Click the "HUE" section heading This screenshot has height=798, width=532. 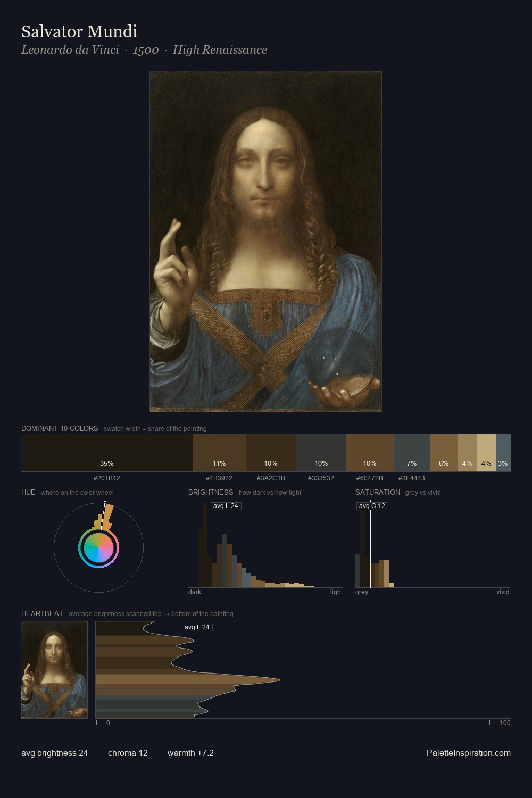(x=28, y=492)
